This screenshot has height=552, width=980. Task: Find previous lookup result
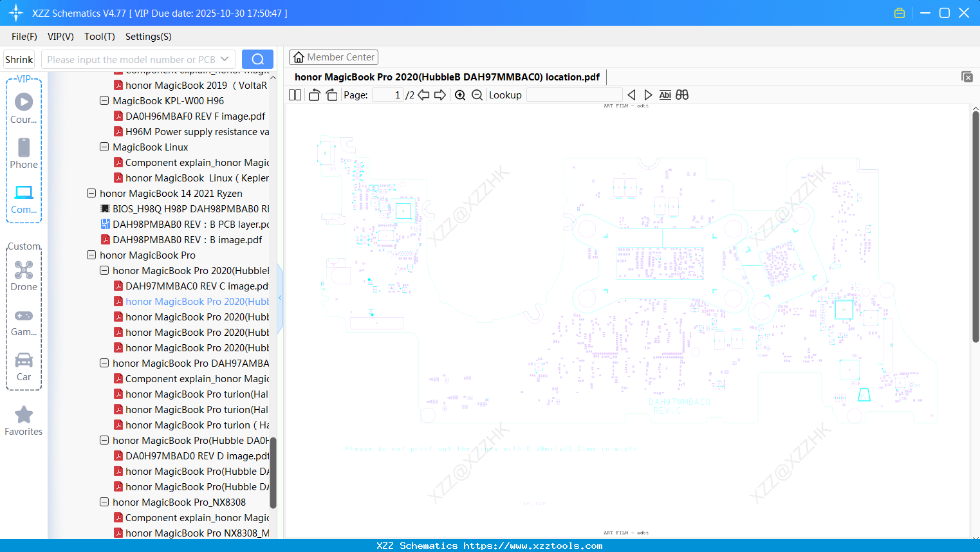click(x=631, y=95)
